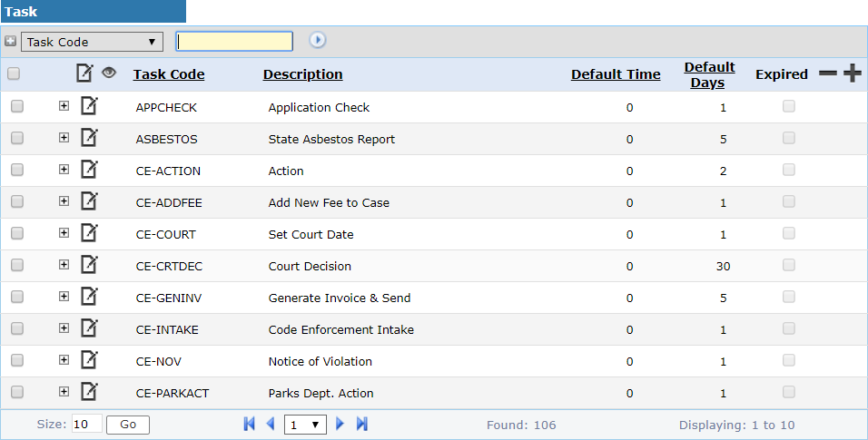Screen dimensions: 868x440
Task: Click the search go arrow icon
Action: [x=317, y=41]
